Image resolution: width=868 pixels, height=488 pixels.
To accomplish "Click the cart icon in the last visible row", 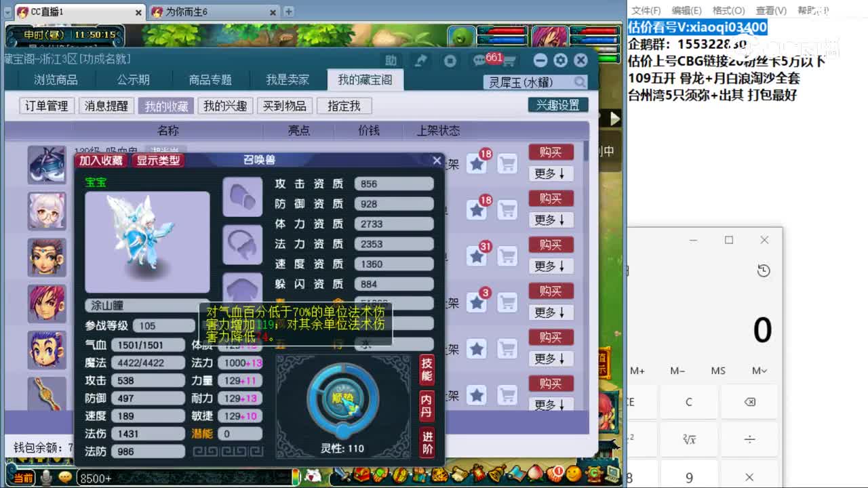I will [x=507, y=394].
